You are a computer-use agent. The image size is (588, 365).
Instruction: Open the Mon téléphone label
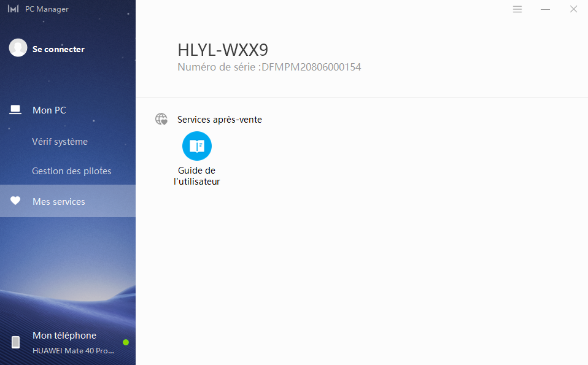coord(64,336)
